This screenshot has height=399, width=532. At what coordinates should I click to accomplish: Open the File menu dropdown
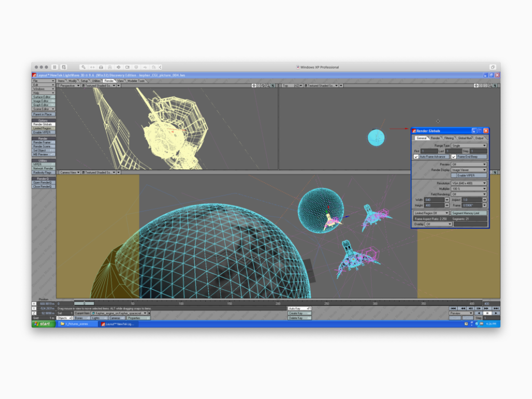[44, 81]
